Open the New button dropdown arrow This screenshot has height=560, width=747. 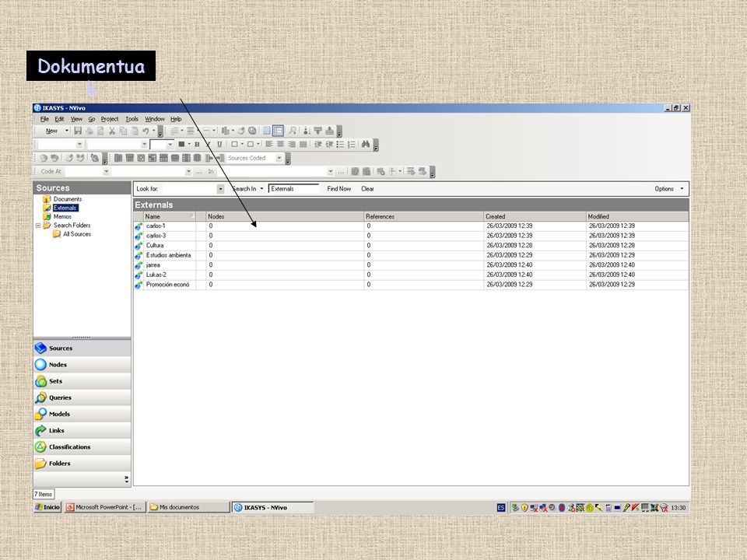point(67,131)
